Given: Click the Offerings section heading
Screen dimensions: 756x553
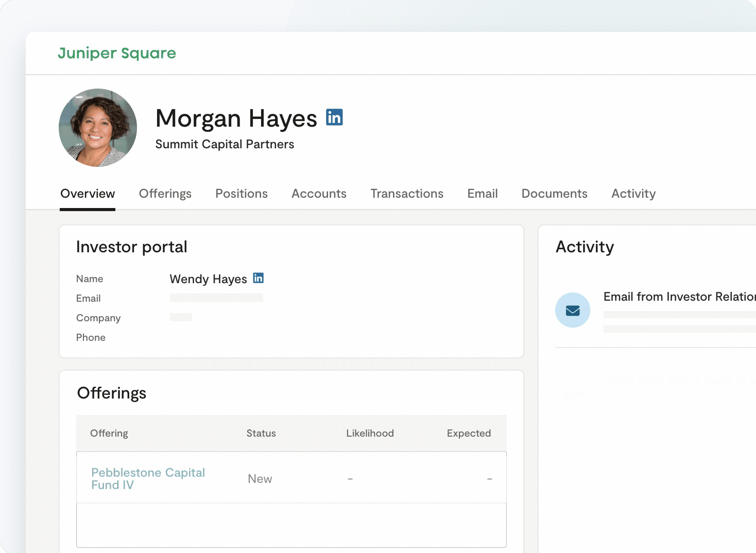Looking at the screenshot, I should tap(112, 393).
